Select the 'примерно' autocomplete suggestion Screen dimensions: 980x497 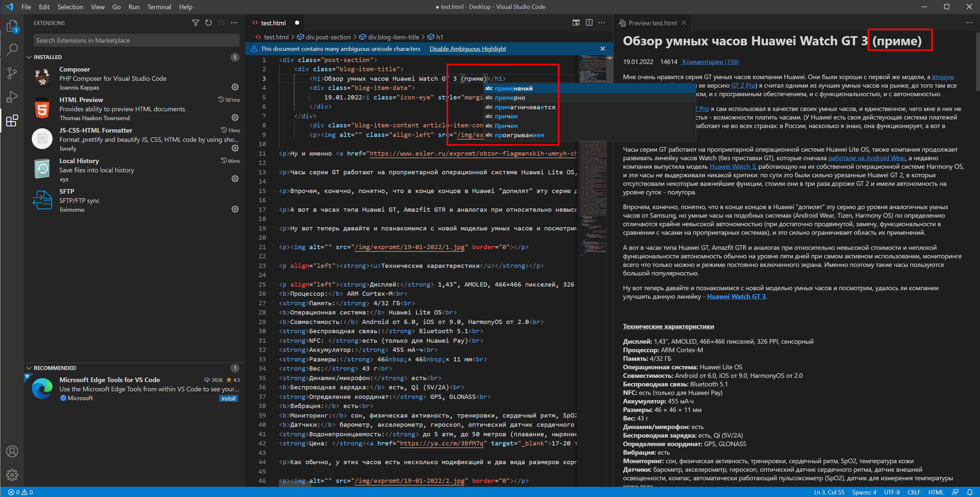pos(510,98)
